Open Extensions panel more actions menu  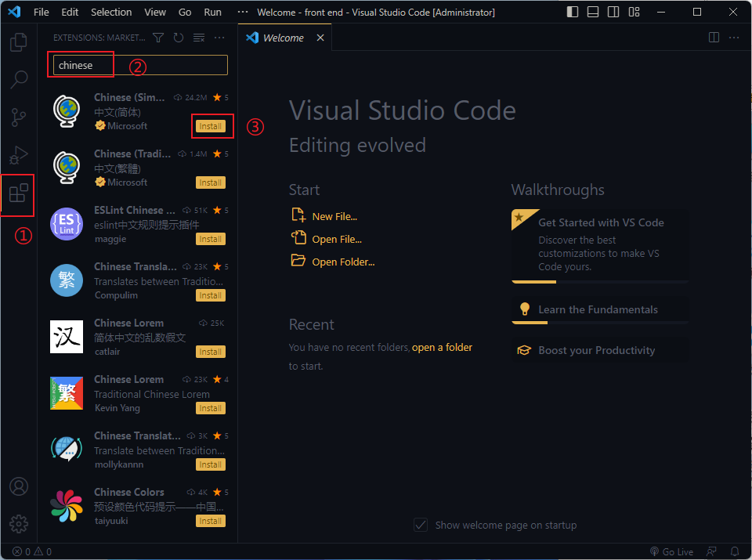click(x=219, y=38)
